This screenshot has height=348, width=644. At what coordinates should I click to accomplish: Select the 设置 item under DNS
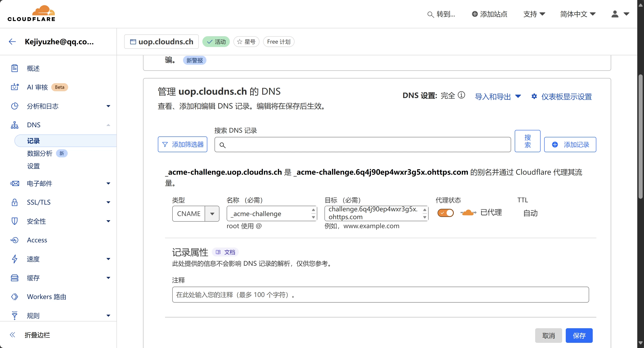pos(34,166)
